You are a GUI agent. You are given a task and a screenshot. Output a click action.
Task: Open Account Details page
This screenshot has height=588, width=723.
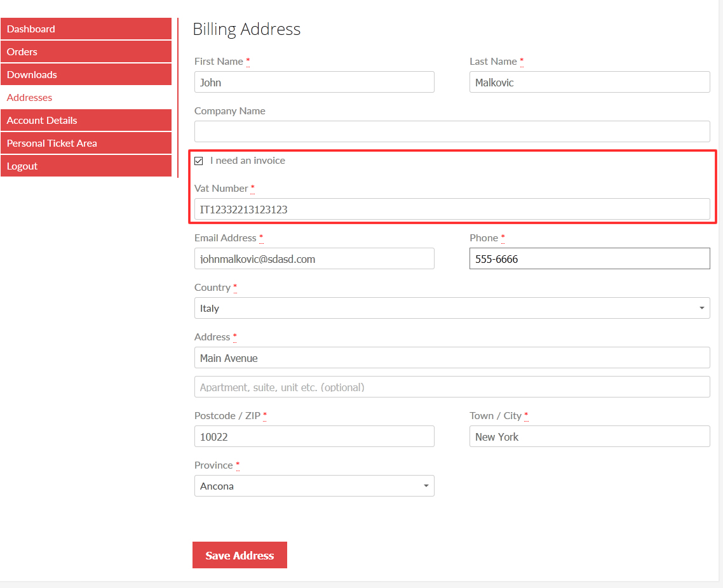click(x=86, y=120)
